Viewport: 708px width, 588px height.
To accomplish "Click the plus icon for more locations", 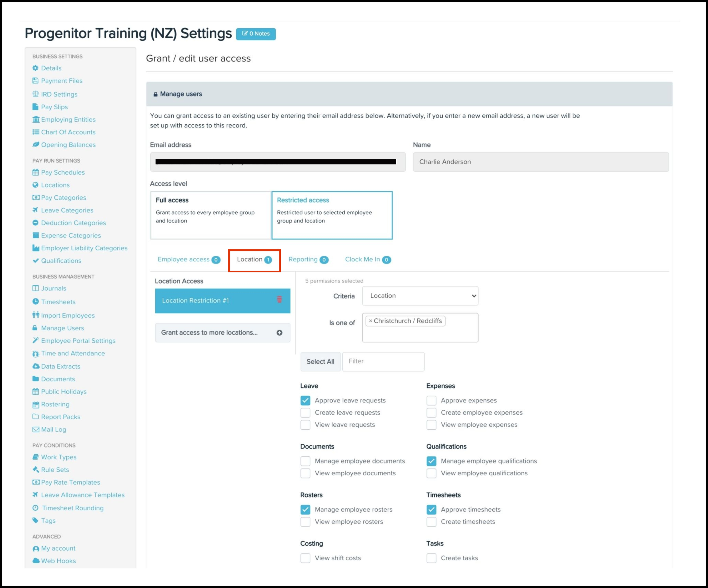I will [x=279, y=332].
